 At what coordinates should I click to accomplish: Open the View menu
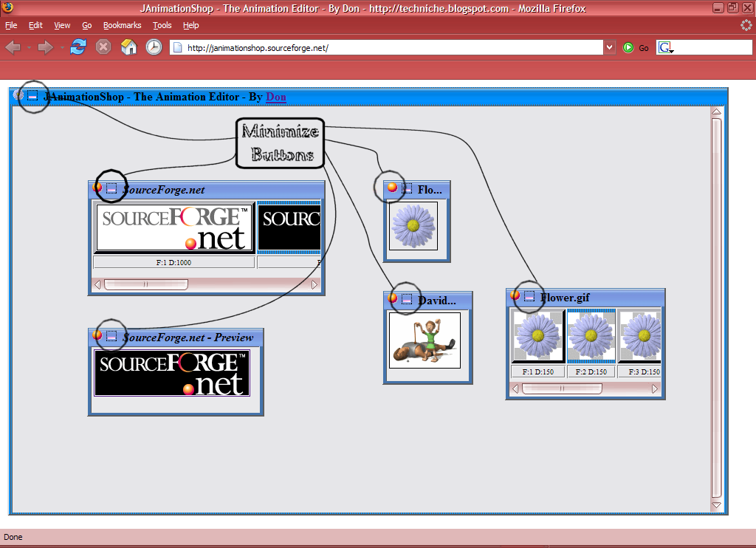[62, 25]
